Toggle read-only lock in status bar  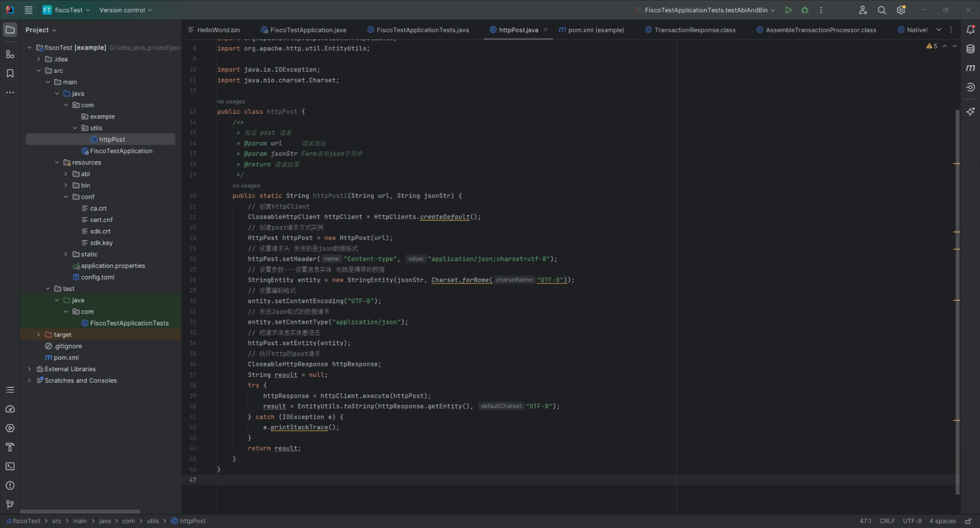pos(968,521)
